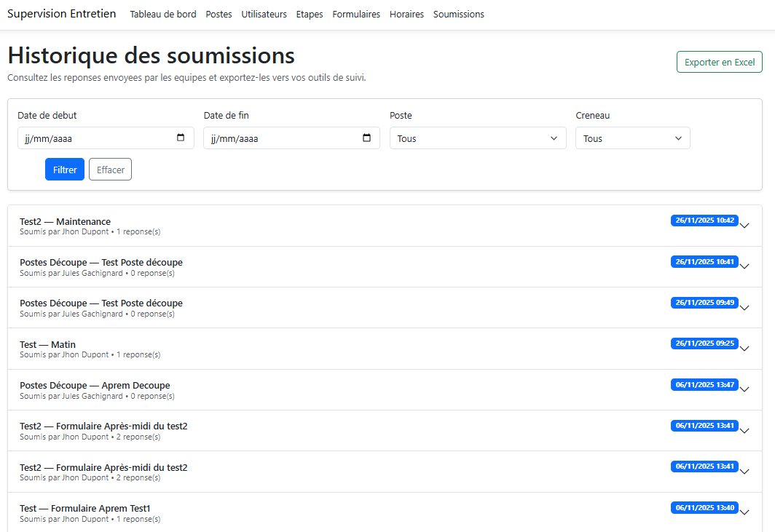The image size is (775, 532).
Task: Click the Filtrer button
Action: [65, 170]
